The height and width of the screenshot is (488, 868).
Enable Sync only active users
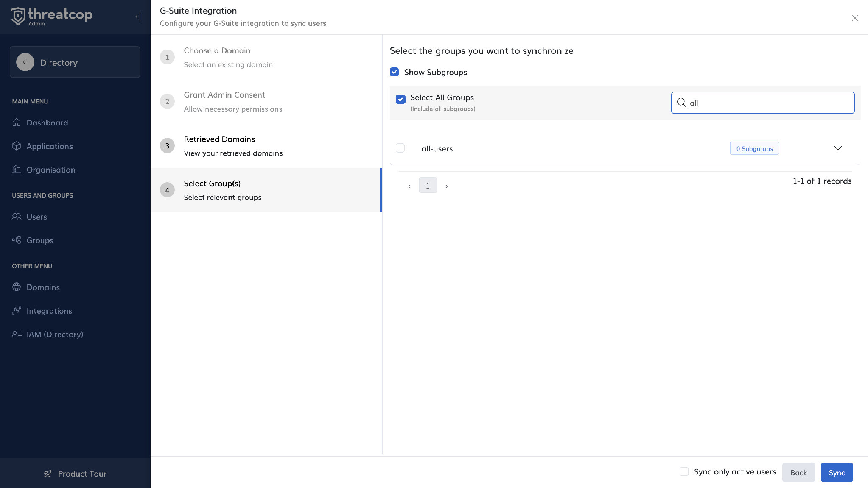tap(684, 471)
